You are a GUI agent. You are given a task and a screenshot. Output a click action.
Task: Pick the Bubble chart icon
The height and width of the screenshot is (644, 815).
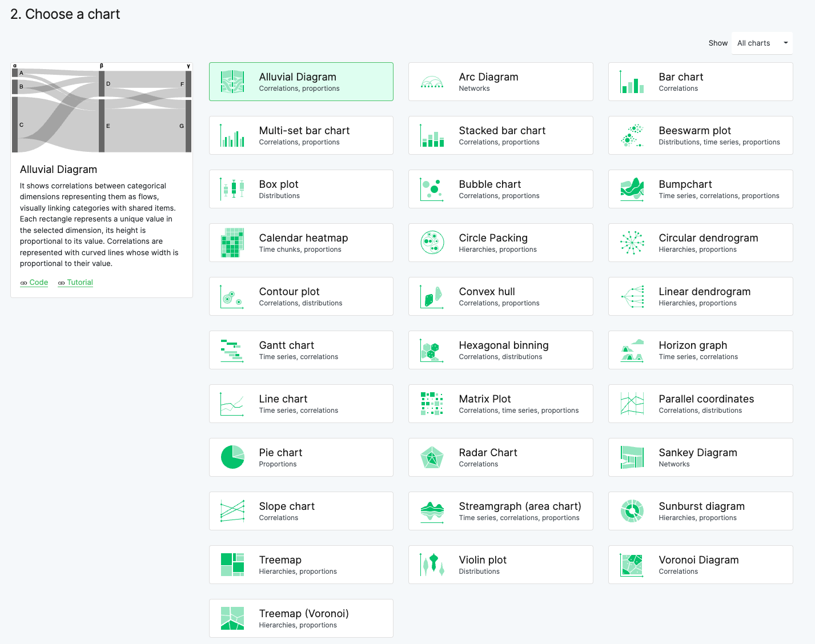click(432, 189)
